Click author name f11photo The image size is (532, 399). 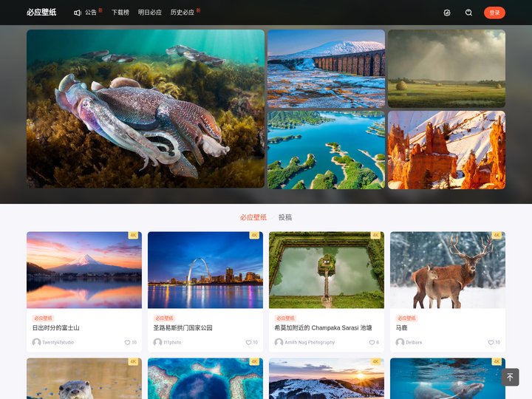click(172, 342)
